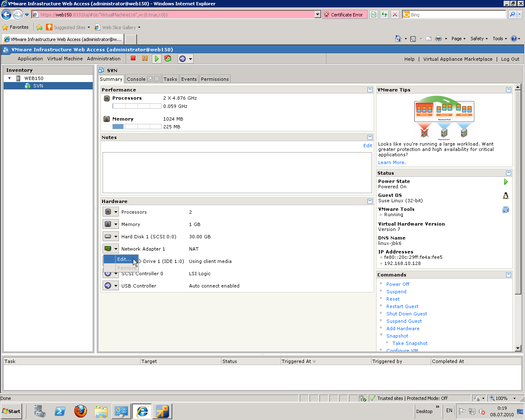Screen dimensions: 525x420
Task: Open Memory dropdown arrow
Action: pos(116,224)
